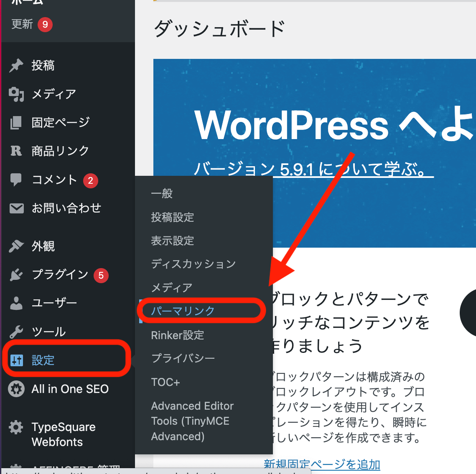The width and height of the screenshot is (476, 474).
Task: Open the 商品リンク menu
Action: pos(60,151)
